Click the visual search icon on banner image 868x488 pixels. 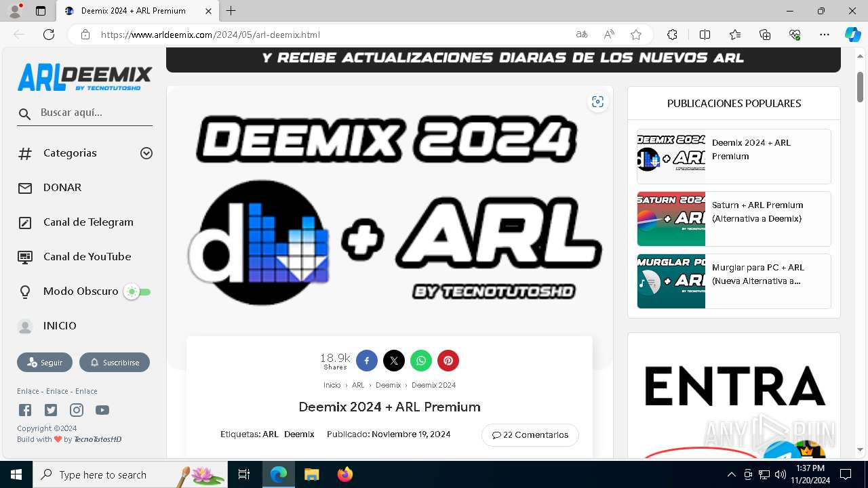point(597,102)
